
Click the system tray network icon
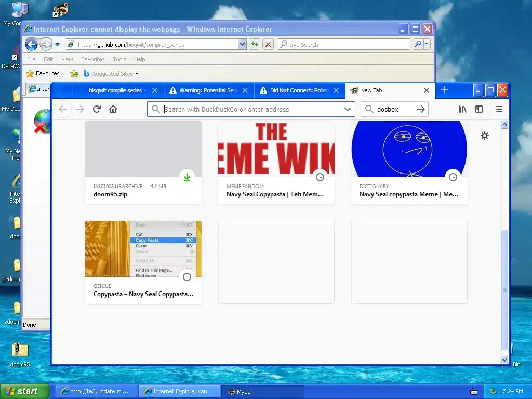494,391
